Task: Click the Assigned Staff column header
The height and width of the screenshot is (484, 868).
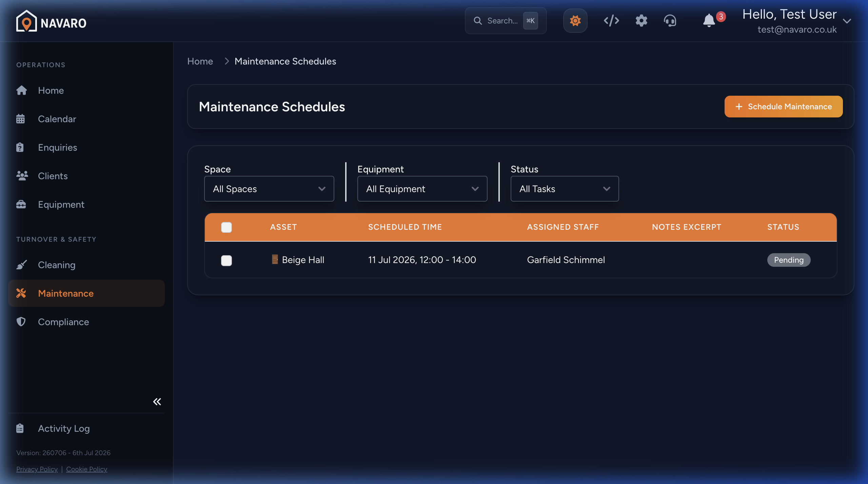Action: click(563, 227)
